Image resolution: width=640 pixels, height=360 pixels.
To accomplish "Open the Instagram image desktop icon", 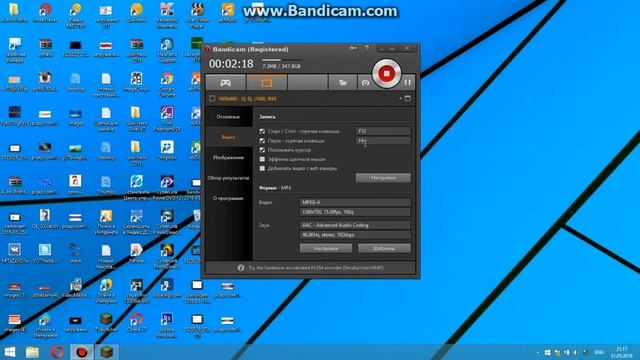I will (x=45, y=82).
